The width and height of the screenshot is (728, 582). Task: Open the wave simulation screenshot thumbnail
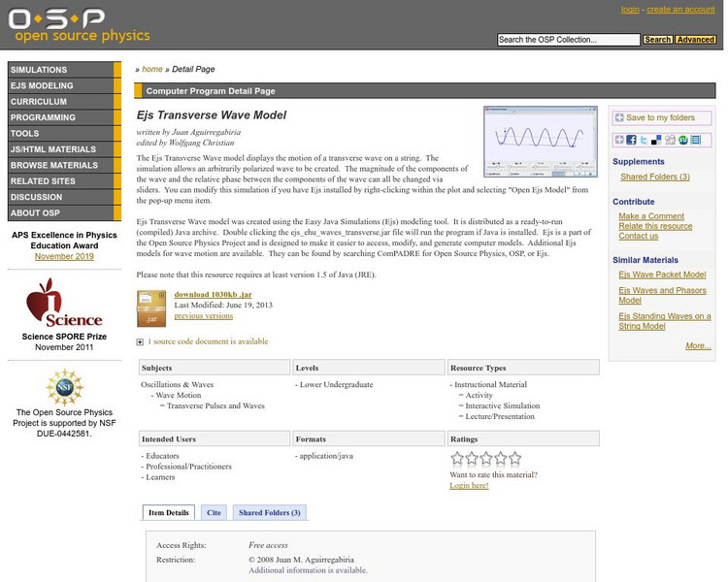(x=541, y=142)
